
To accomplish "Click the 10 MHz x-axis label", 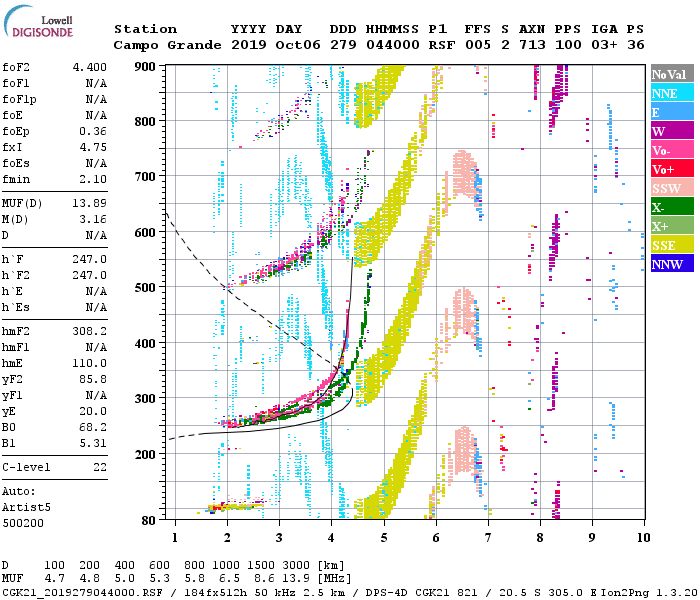I will point(643,538).
